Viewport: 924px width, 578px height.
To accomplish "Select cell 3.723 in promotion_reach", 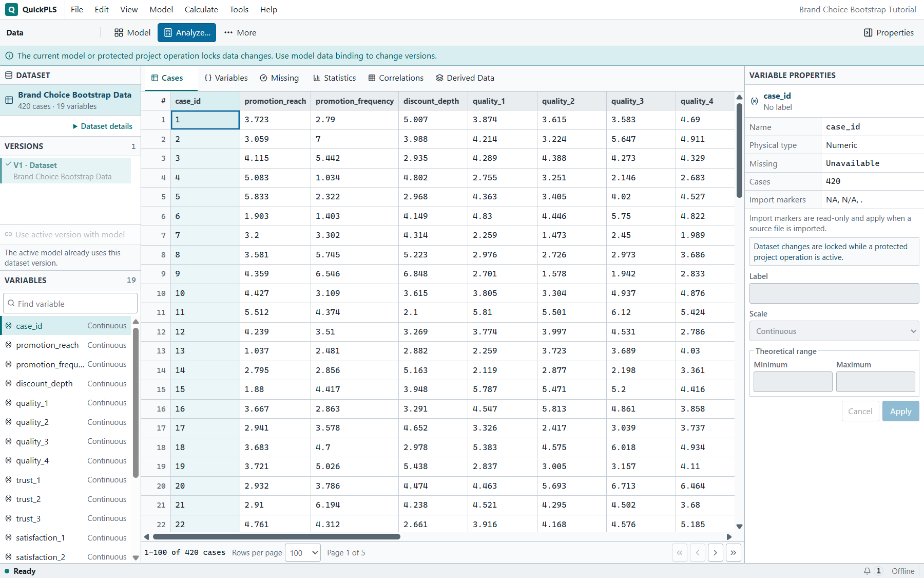I will click(x=275, y=120).
